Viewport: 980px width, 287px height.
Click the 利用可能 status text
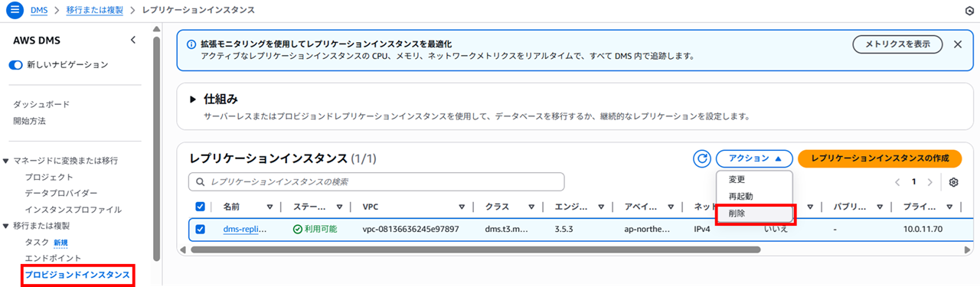tap(321, 229)
